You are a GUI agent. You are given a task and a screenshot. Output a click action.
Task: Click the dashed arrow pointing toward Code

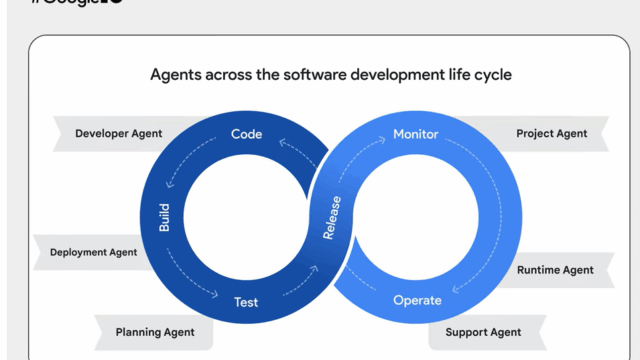pos(298,153)
